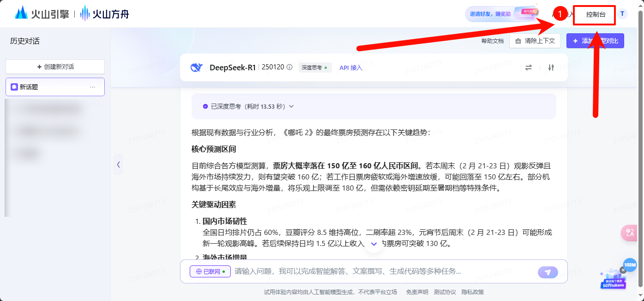Open the 测试协议 link

coord(445,292)
